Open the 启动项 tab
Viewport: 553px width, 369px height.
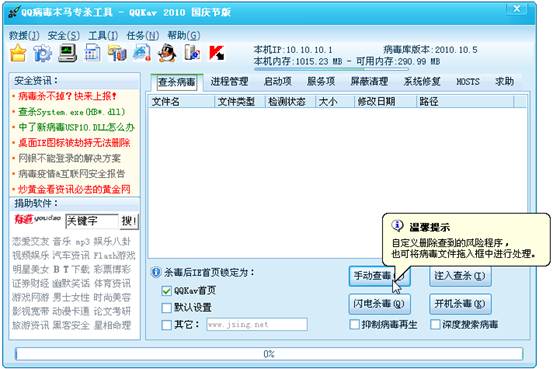278,81
